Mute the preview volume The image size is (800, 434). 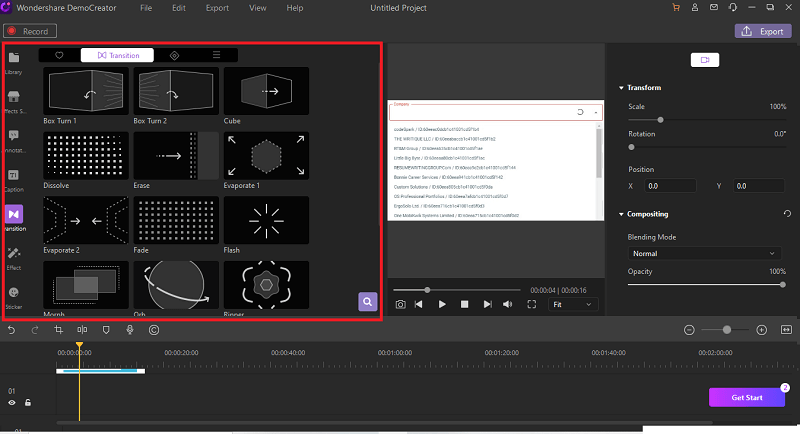(508, 304)
